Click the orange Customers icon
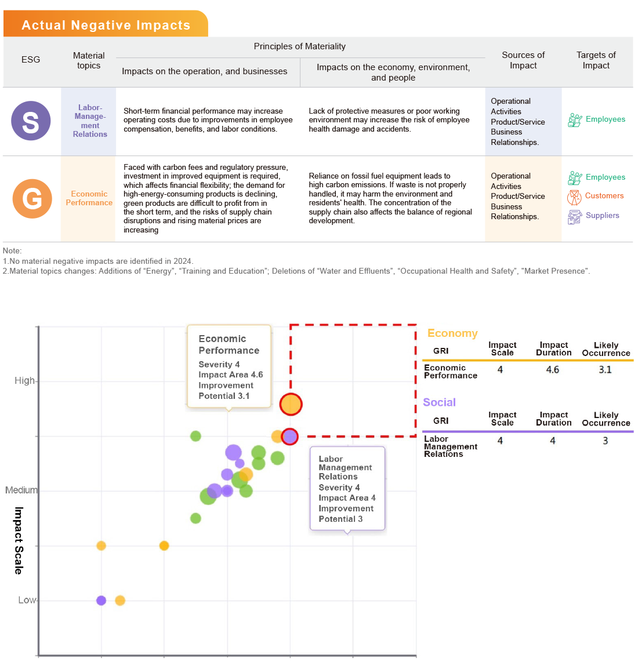 (574, 197)
